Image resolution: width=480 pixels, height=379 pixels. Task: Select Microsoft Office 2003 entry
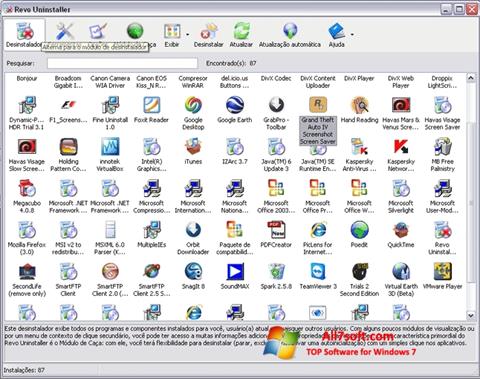(276, 197)
